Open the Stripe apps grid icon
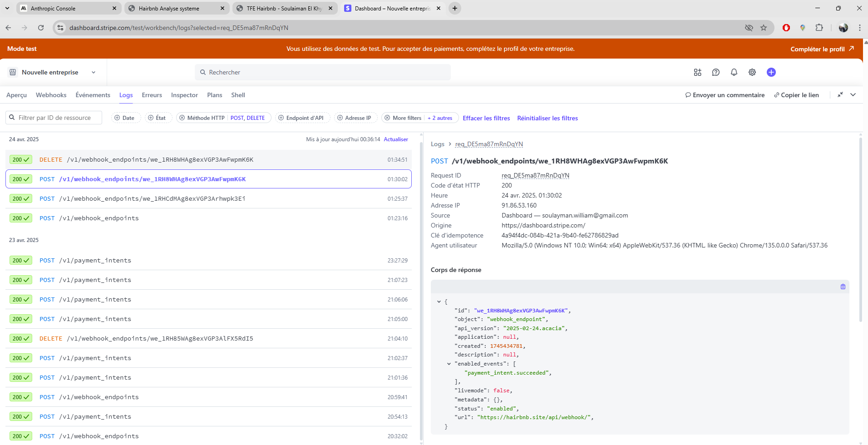Viewport: 868px width, 445px height. tap(697, 72)
